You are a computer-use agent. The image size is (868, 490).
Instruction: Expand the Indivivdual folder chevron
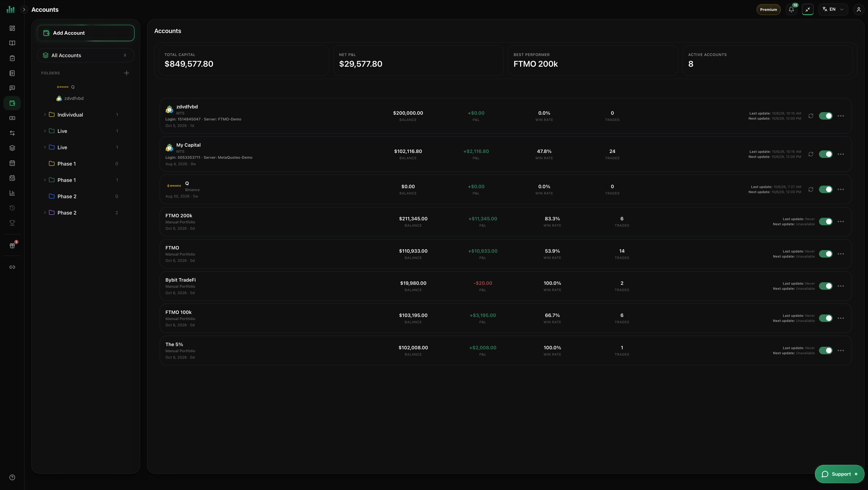44,115
